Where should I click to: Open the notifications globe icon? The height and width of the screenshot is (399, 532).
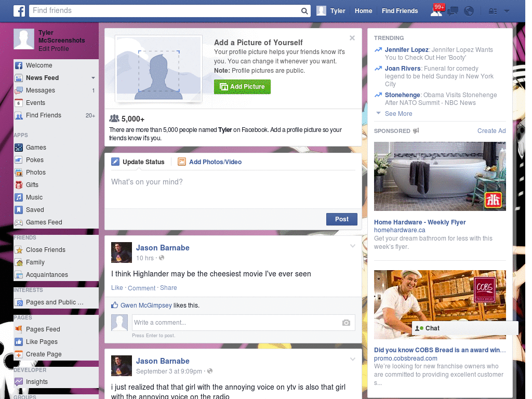[469, 11]
